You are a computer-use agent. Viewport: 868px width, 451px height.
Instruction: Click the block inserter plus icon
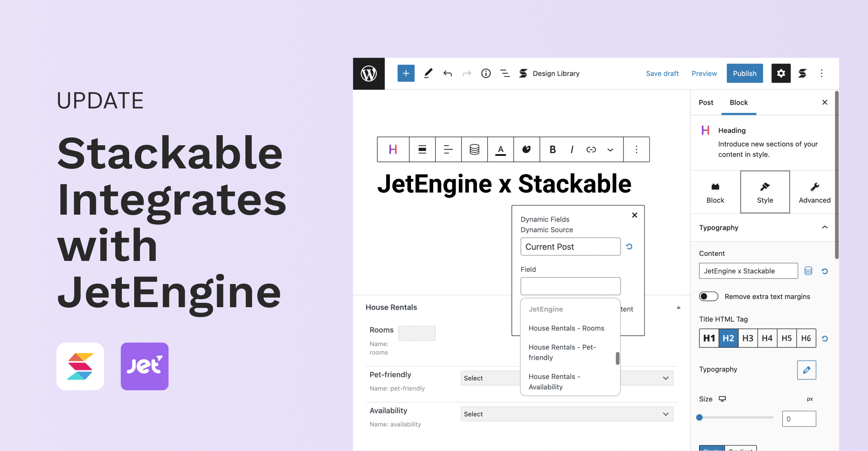click(406, 73)
